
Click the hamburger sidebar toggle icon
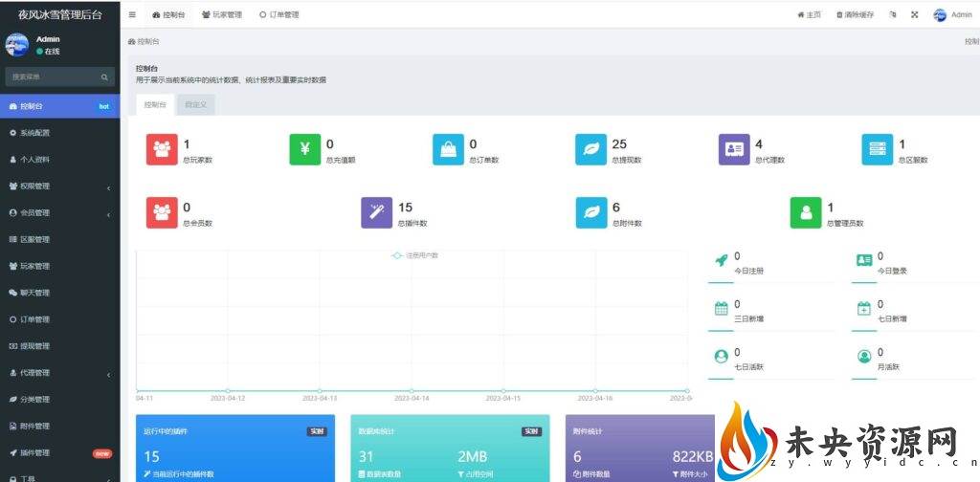point(132,15)
